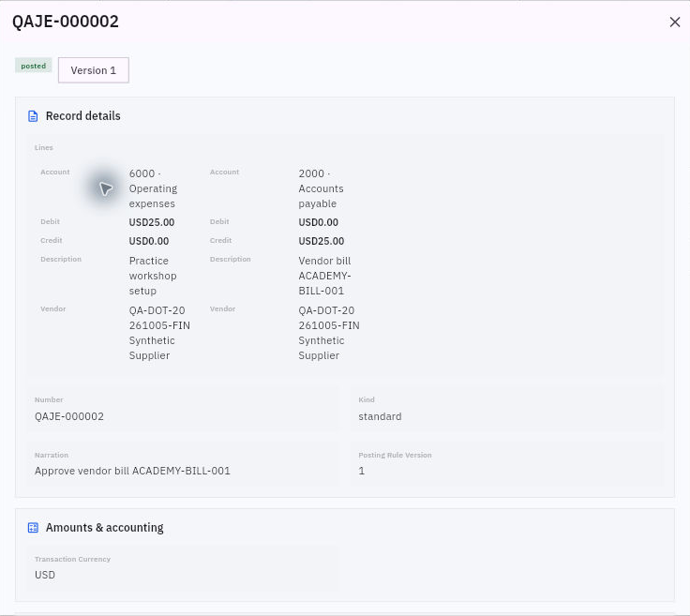Select the 2000 · Accounts payable account
690x616 pixels.
pyautogui.click(x=321, y=188)
